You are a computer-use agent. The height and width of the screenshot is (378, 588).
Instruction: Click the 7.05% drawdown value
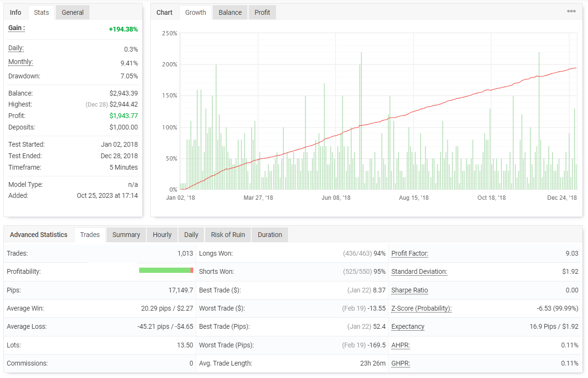point(129,76)
